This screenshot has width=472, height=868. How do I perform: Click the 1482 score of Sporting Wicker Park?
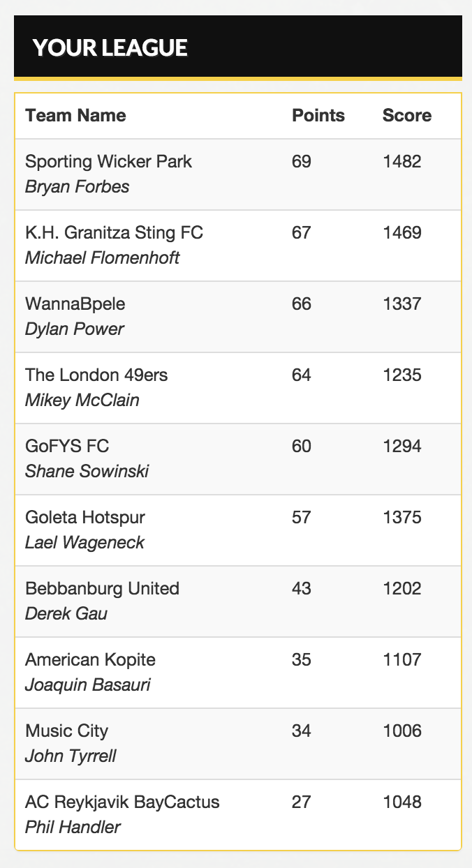pyautogui.click(x=402, y=161)
